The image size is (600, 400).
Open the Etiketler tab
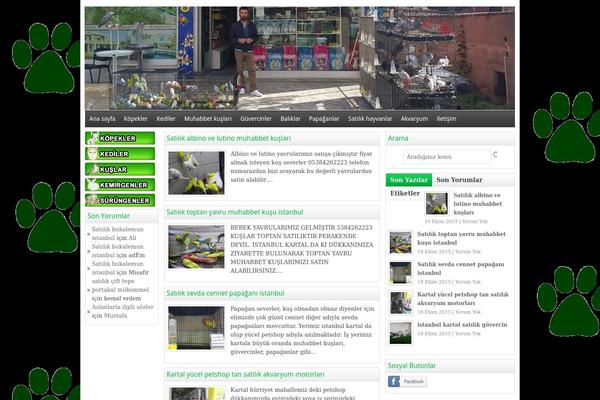[x=405, y=193]
